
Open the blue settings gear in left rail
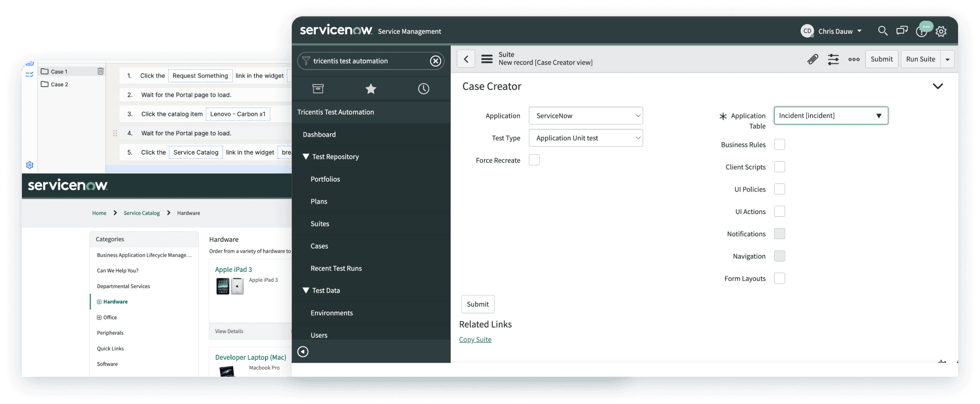coord(29,165)
